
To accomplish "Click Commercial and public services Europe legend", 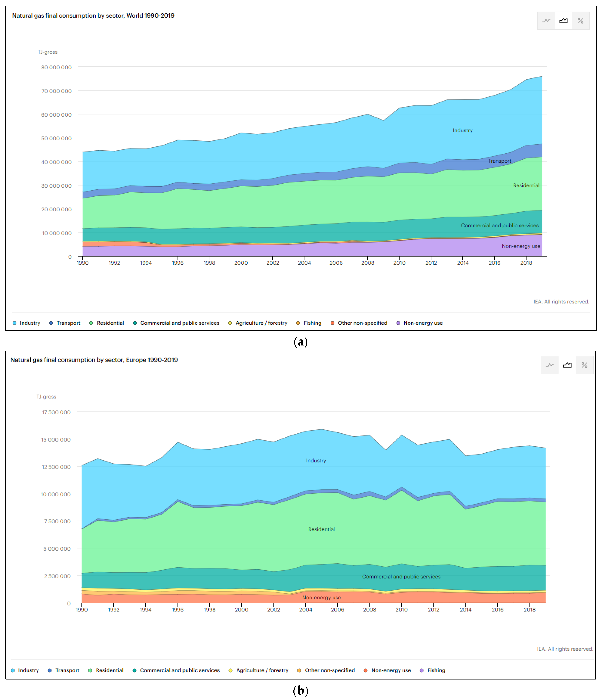I will [180, 670].
